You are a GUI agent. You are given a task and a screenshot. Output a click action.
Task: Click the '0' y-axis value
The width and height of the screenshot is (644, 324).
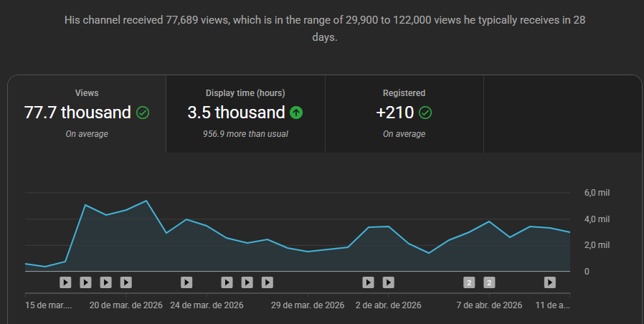coord(587,272)
